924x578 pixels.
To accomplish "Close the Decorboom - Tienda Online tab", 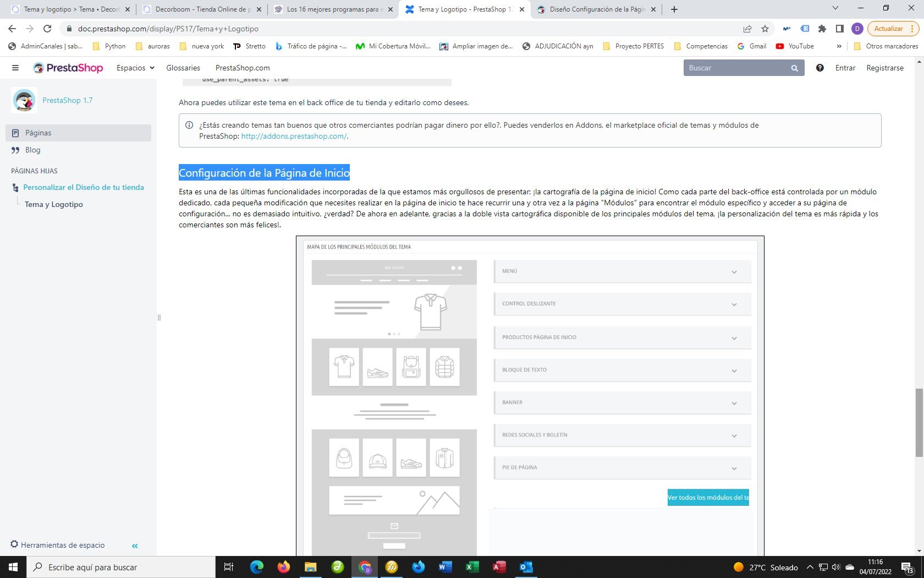I will tap(259, 9).
